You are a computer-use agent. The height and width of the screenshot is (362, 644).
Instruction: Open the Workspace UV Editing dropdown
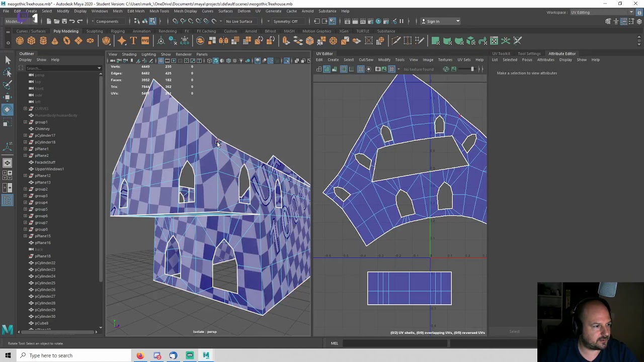pyautogui.click(x=602, y=12)
